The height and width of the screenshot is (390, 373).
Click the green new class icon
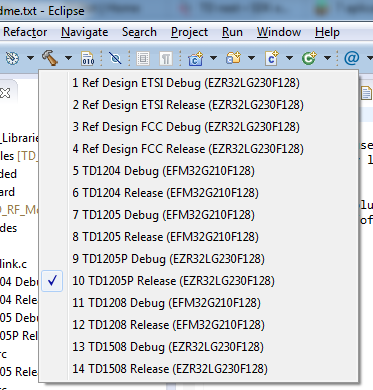tap(309, 58)
